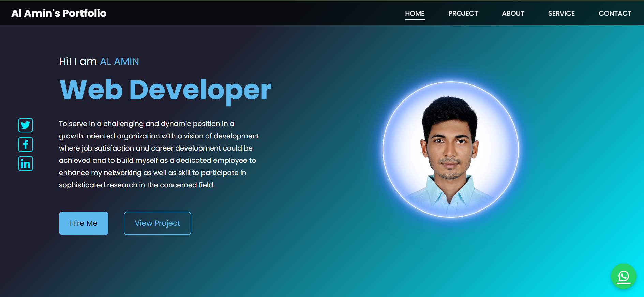Viewport: 644px width, 297px height.
Task: Click the Web Developer heading
Action: (165, 90)
